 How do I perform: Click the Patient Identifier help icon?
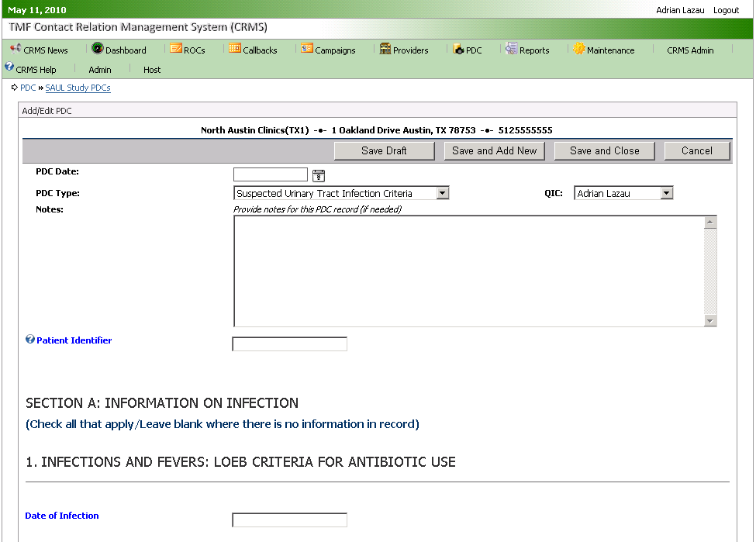point(30,340)
